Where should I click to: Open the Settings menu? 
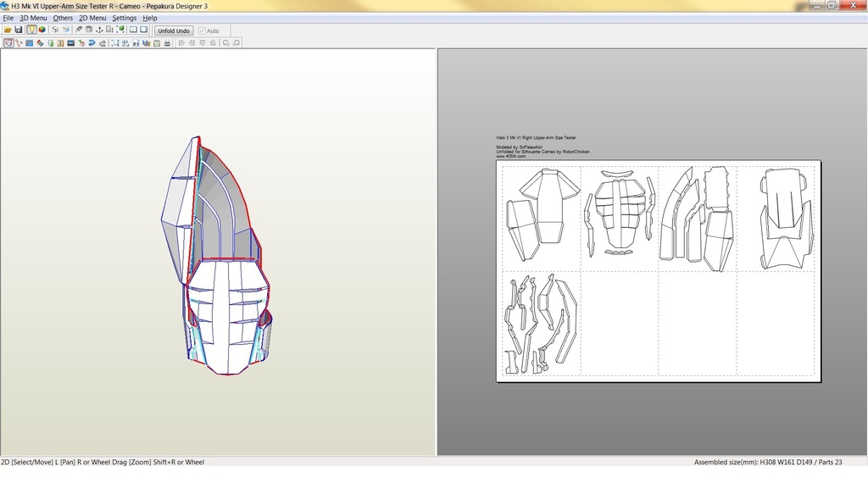(124, 18)
